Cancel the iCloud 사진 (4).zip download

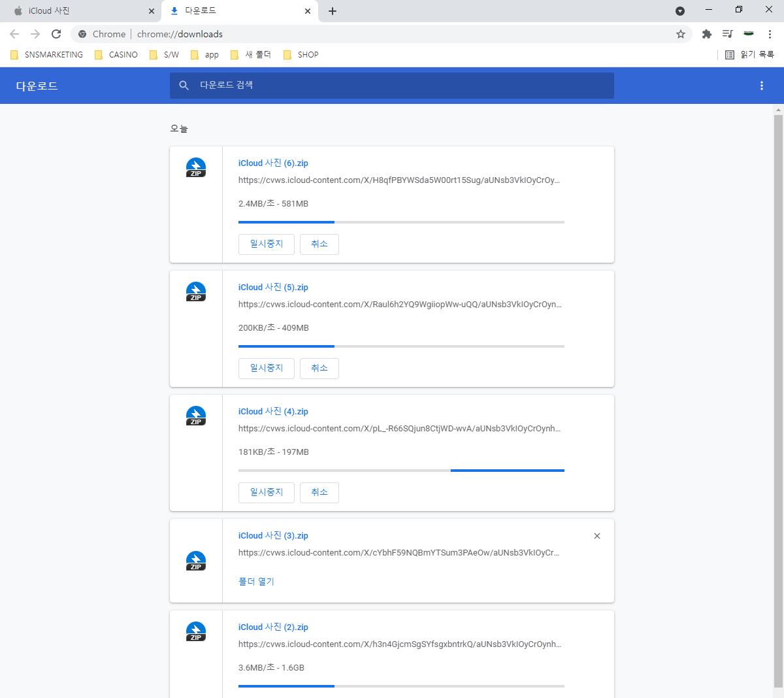(x=319, y=492)
